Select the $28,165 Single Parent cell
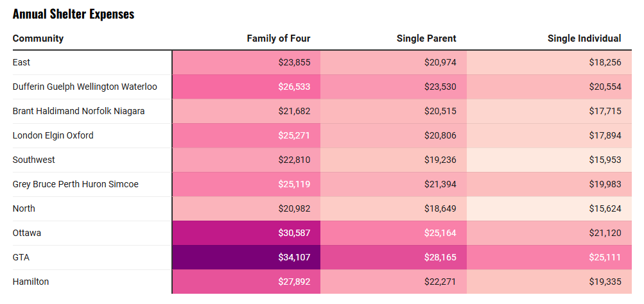Viewport: 644px width, 304px height. coord(394,258)
